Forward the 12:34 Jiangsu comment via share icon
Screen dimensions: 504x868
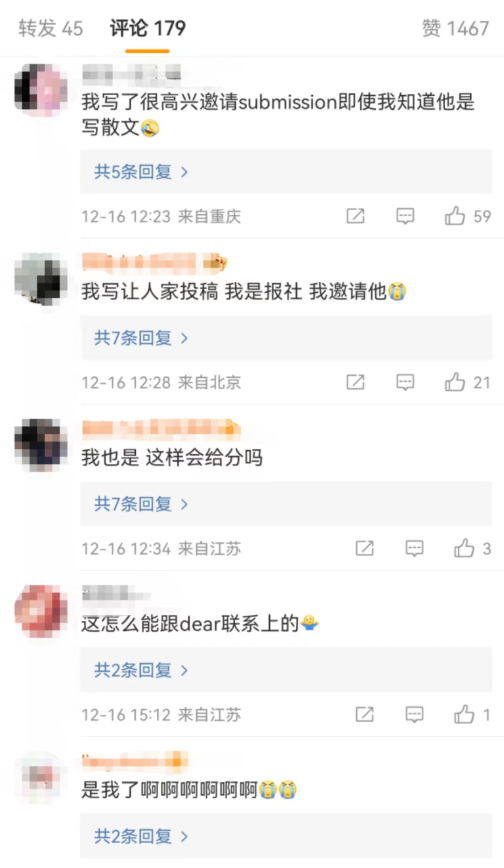click(365, 548)
